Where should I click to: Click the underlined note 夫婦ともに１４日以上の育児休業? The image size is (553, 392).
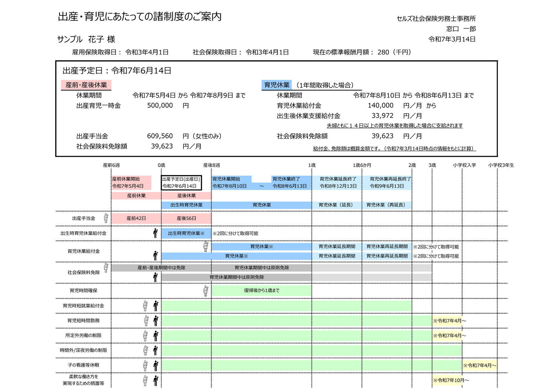tap(394, 126)
